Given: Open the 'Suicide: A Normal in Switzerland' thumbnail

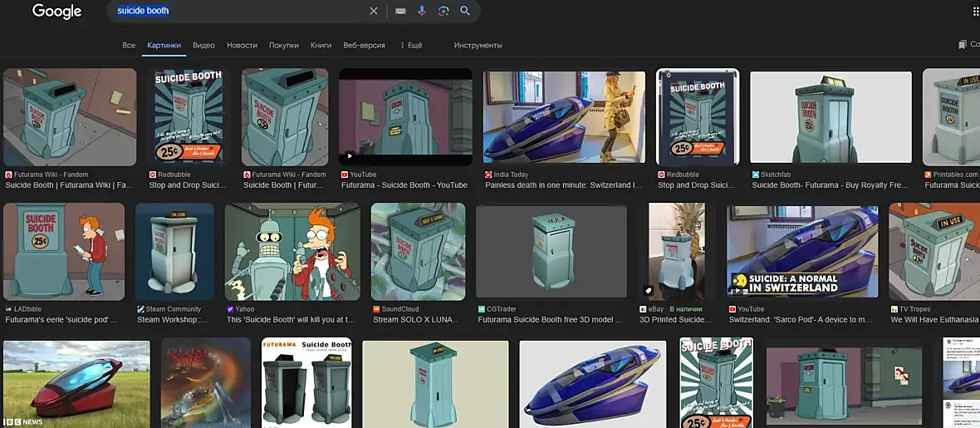Looking at the screenshot, I should tap(802, 252).
